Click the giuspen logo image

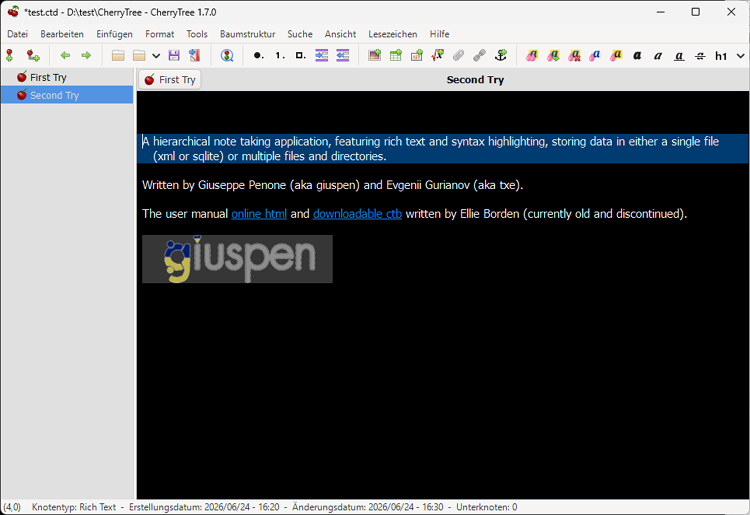click(237, 259)
